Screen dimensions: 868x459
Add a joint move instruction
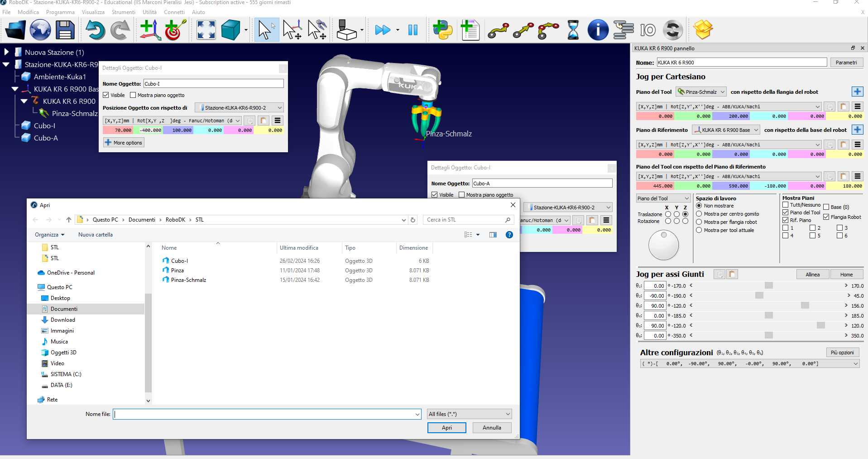coord(498,30)
